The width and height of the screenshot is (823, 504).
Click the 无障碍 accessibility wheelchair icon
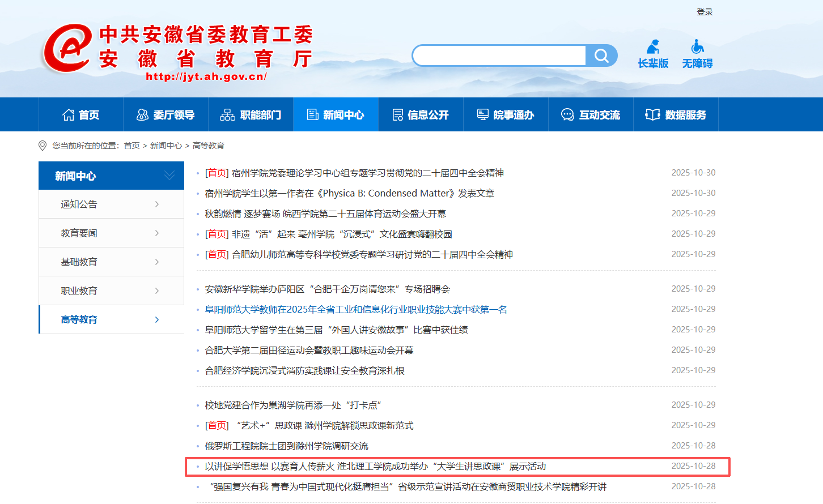697,46
